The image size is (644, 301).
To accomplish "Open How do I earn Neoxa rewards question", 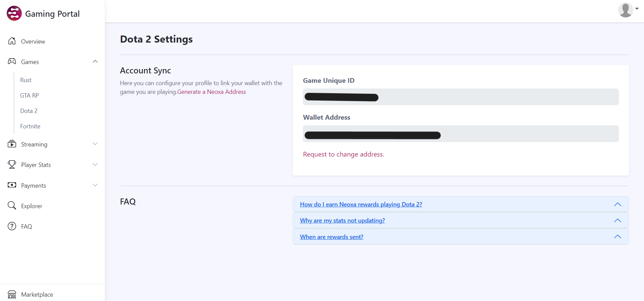I will pos(361,204).
